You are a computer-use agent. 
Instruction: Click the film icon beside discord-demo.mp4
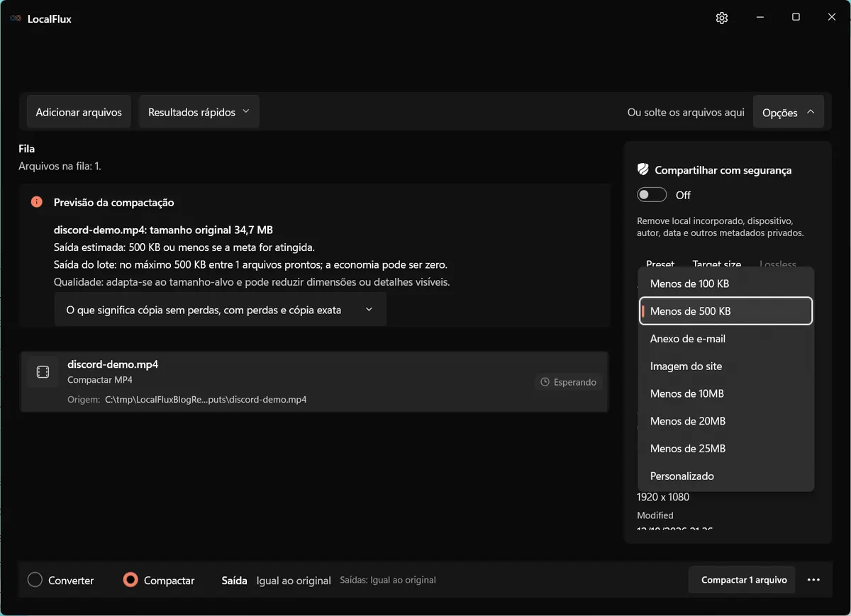[43, 372]
